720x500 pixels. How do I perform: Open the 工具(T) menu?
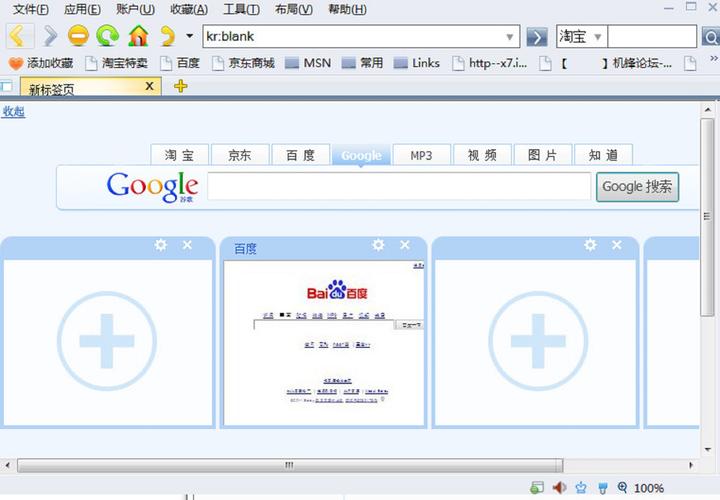tap(241, 9)
